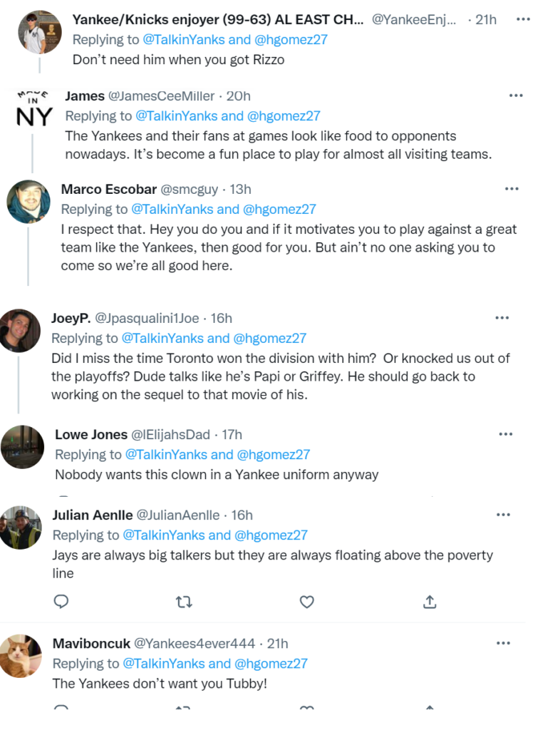
Task: Open more options menu on Maviboncuk's tweet
Action: click(x=504, y=643)
